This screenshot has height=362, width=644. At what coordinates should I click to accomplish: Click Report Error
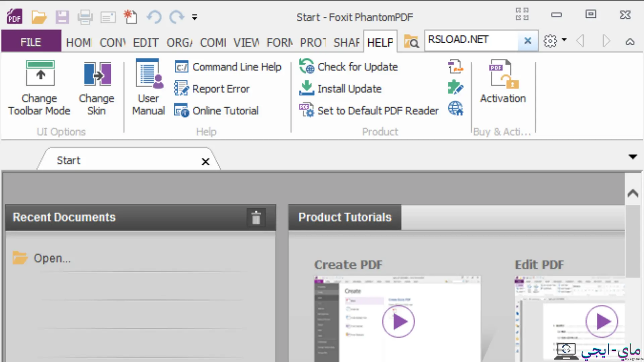[212, 89]
